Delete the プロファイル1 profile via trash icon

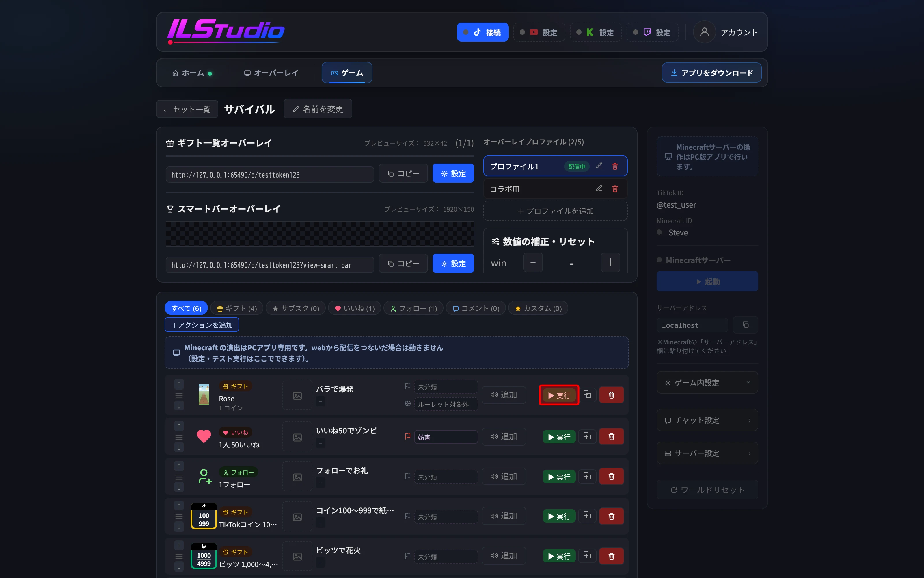pos(615,166)
